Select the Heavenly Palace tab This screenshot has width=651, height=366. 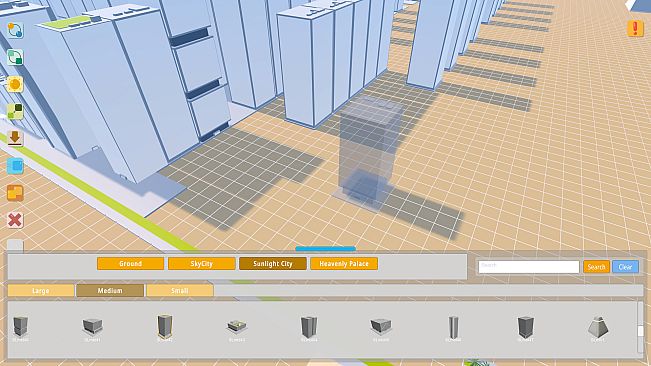344,264
